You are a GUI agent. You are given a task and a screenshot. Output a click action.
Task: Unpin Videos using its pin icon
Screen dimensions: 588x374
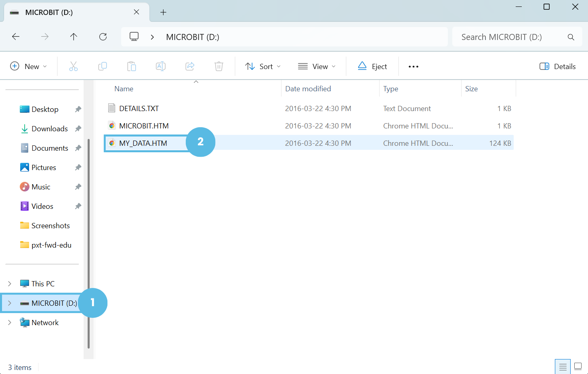(x=78, y=206)
